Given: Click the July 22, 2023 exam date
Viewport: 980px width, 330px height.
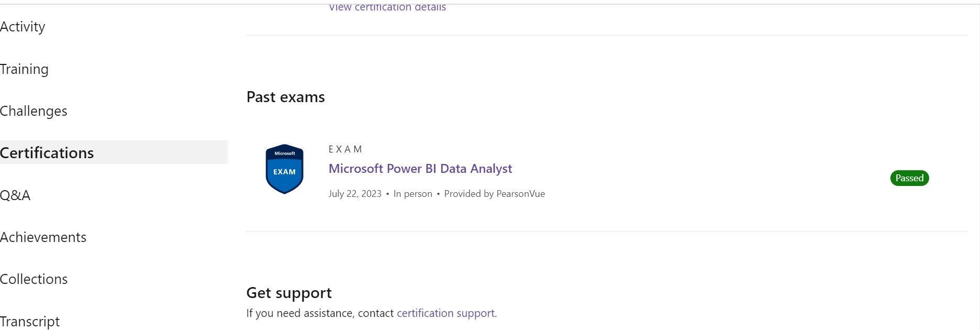Looking at the screenshot, I should [x=355, y=194].
